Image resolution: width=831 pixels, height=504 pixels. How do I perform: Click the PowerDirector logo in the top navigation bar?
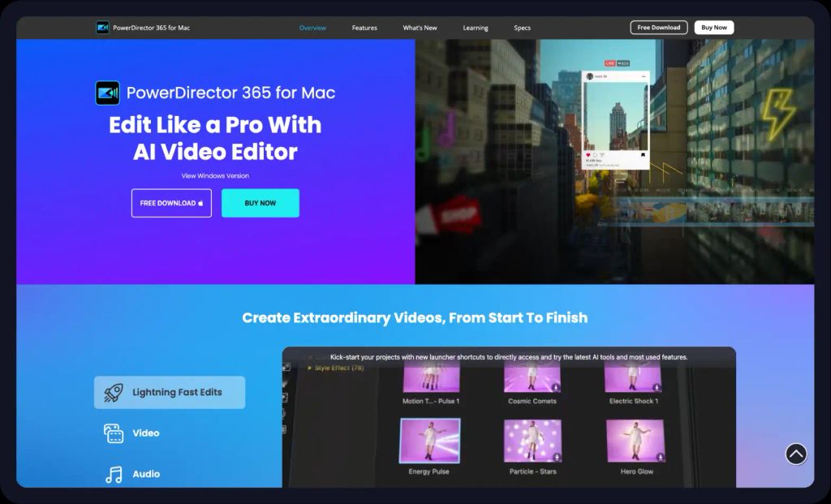click(103, 27)
